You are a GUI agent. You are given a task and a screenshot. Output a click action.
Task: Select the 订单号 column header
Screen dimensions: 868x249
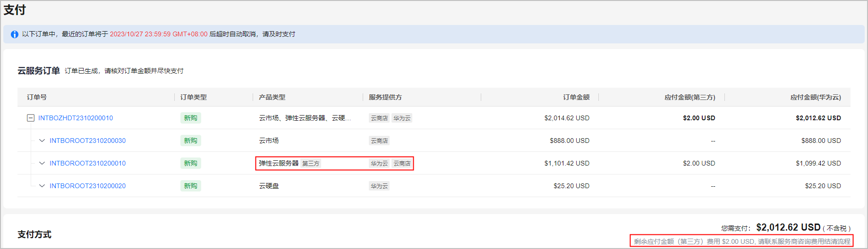pos(37,97)
